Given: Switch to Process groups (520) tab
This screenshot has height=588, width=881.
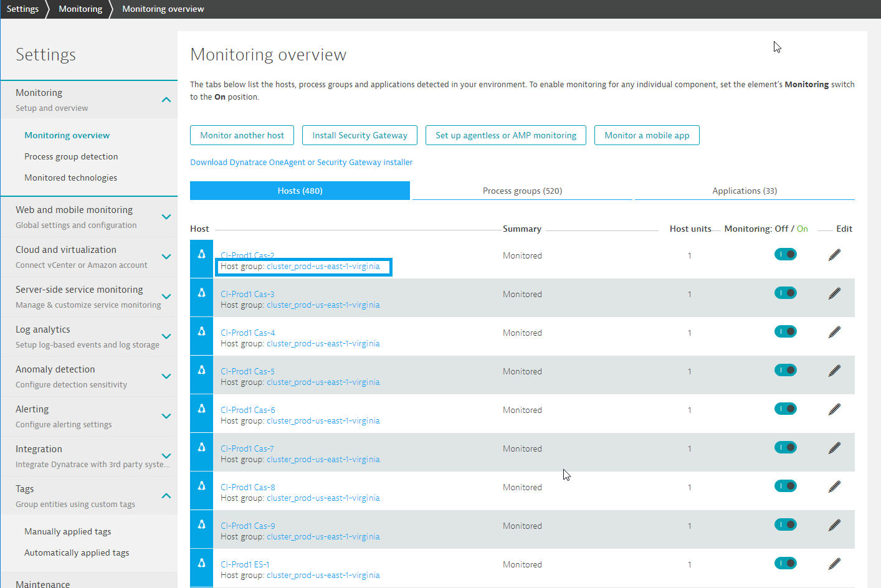Looking at the screenshot, I should click(x=522, y=191).
